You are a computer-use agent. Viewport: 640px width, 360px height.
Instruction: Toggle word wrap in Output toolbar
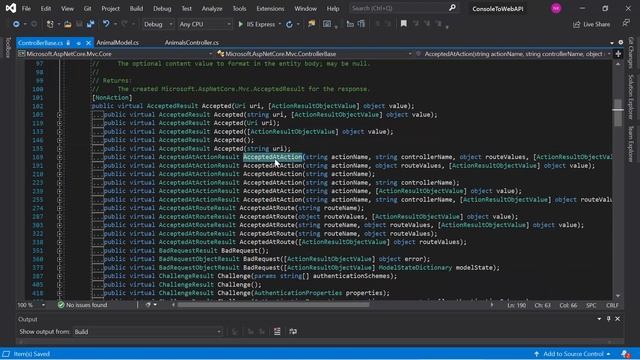point(293,331)
